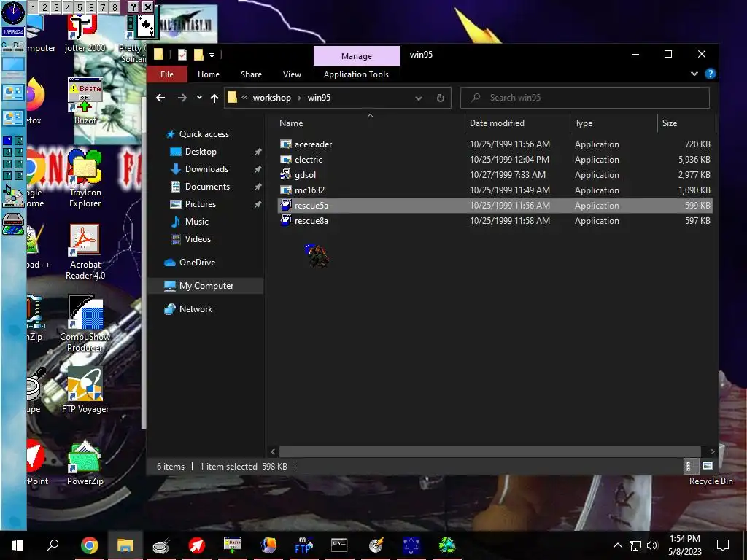The image size is (747, 560).
Task: Expand hidden path chevron in address bar
Action: (244, 98)
